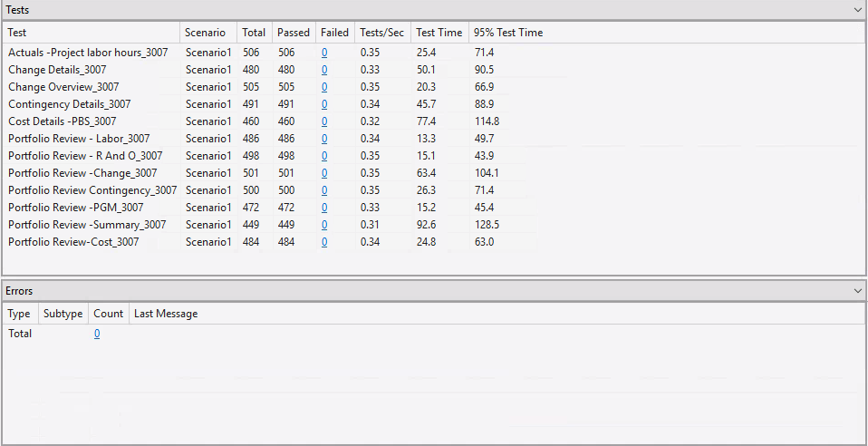The image size is (868, 446).
Task: Sort by the Failed column header
Action: [x=334, y=33]
